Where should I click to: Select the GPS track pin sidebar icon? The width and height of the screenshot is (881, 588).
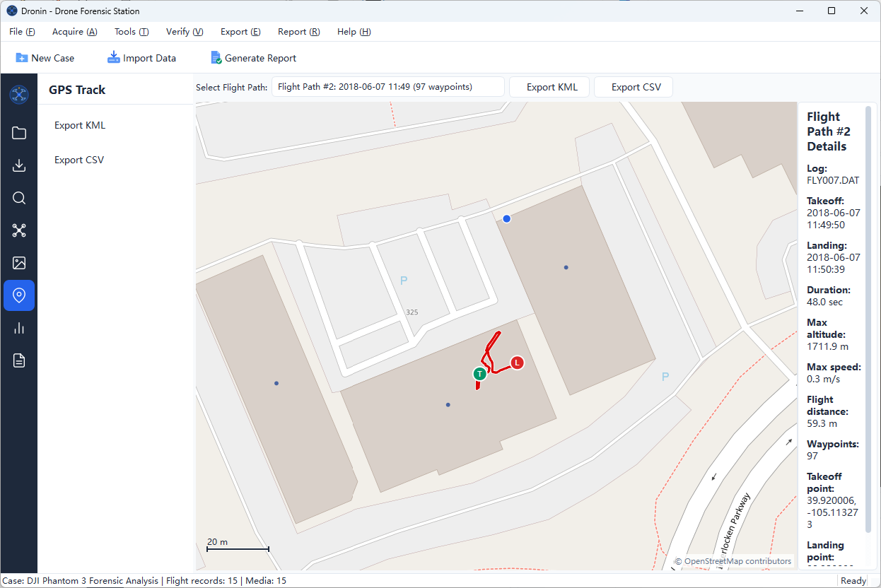point(19,295)
